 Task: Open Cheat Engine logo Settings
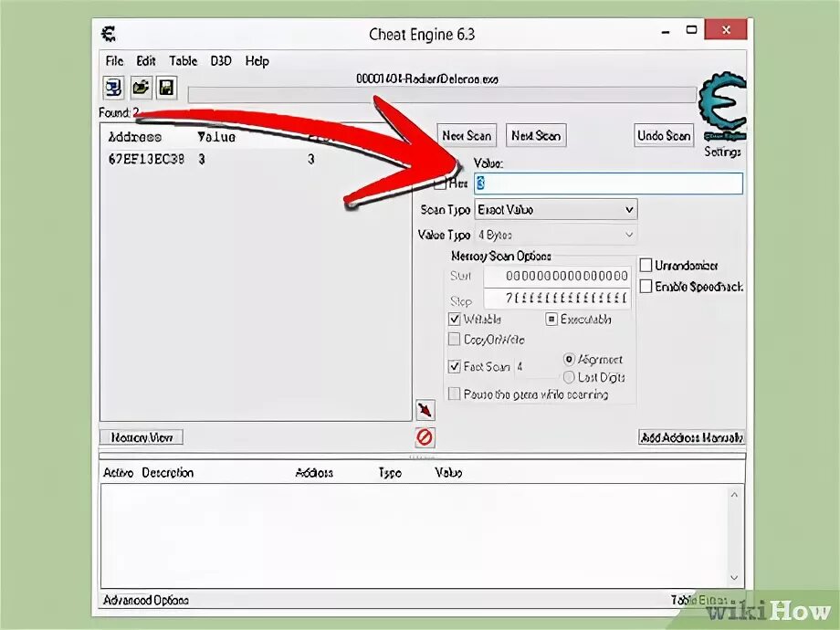[x=722, y=114]
